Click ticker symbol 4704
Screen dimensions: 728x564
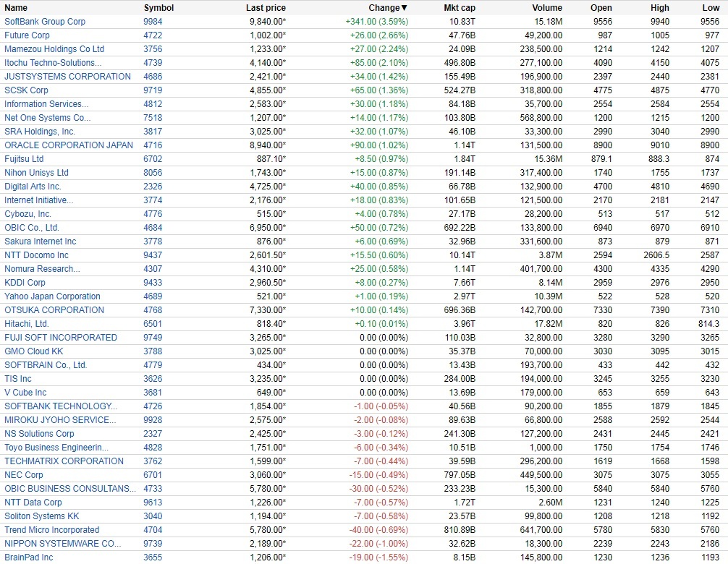pyautogui.click(x=153, y=530)
